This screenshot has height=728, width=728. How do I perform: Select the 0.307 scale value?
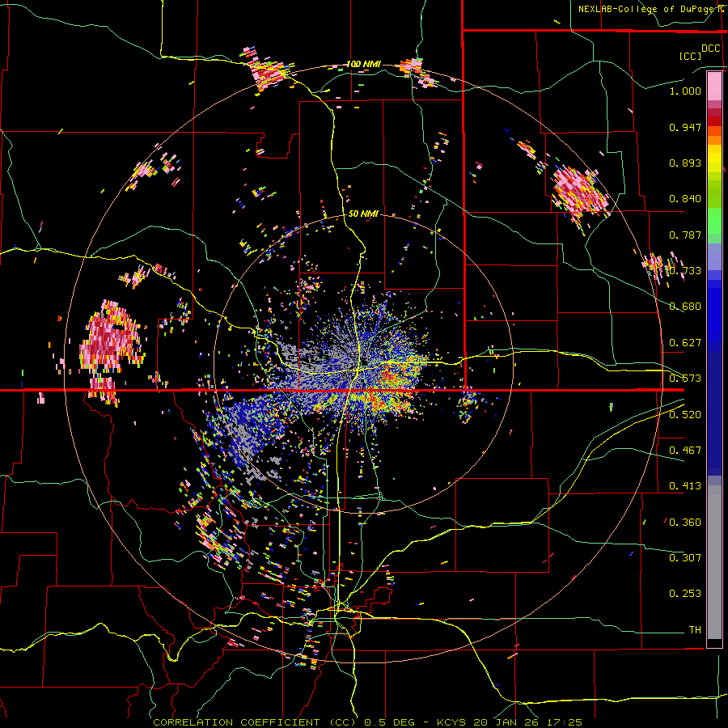coord(685,558)
